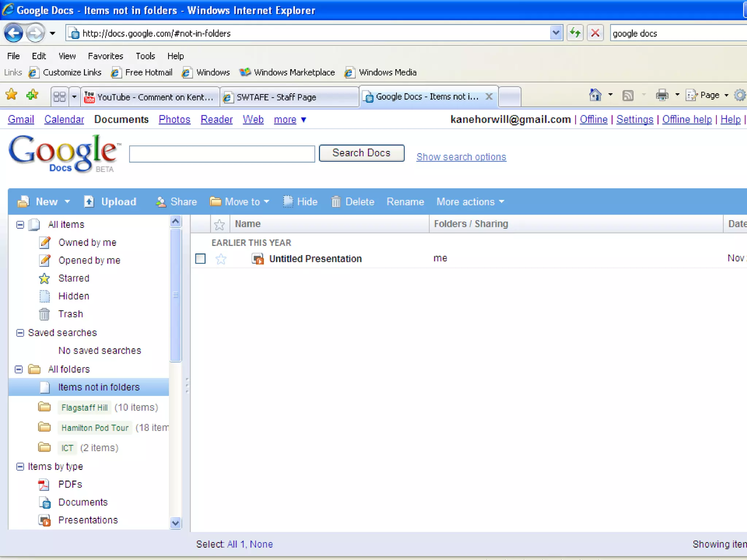Viewport: 747px width, 560px height.
Task: Click the Print icon in toolbar
Action: click(x=662, y=95)
